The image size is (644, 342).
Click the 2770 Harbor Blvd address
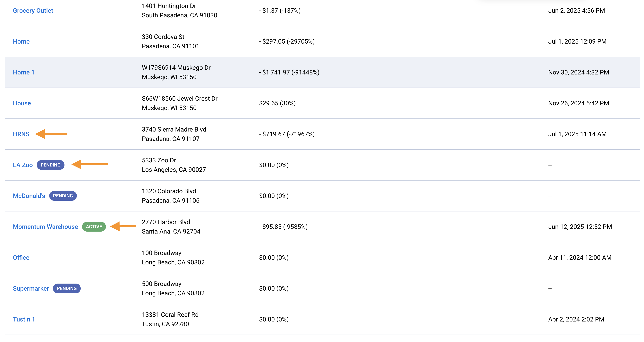[x=166, y=222]
